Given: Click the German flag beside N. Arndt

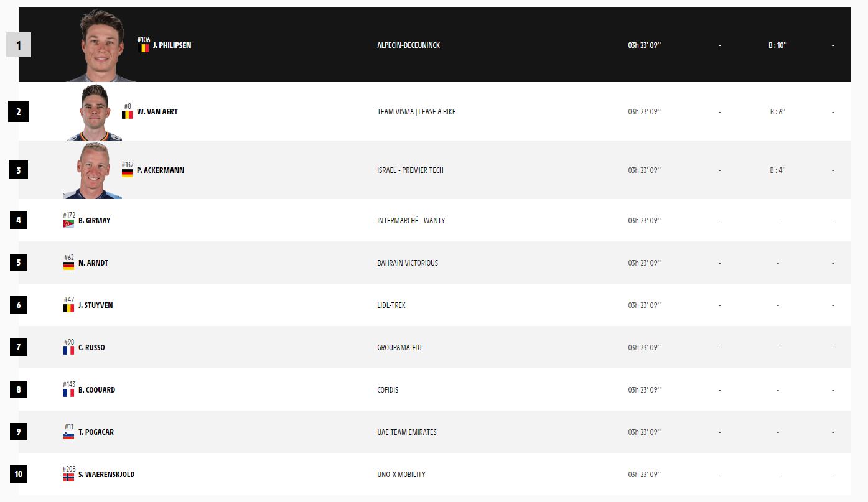Looking at the screenshot, I should 68,266.
